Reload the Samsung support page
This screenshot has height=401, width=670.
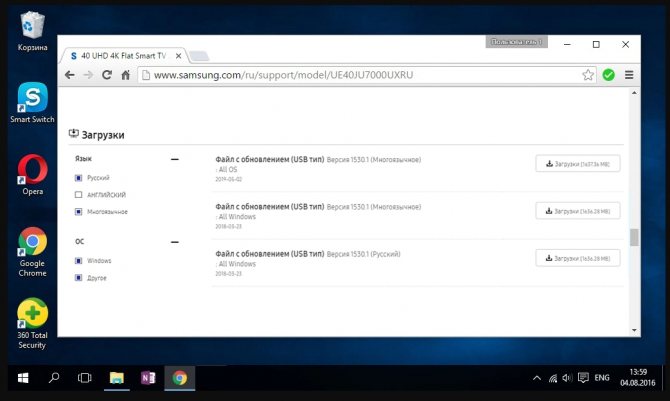[x=107, y=75]
